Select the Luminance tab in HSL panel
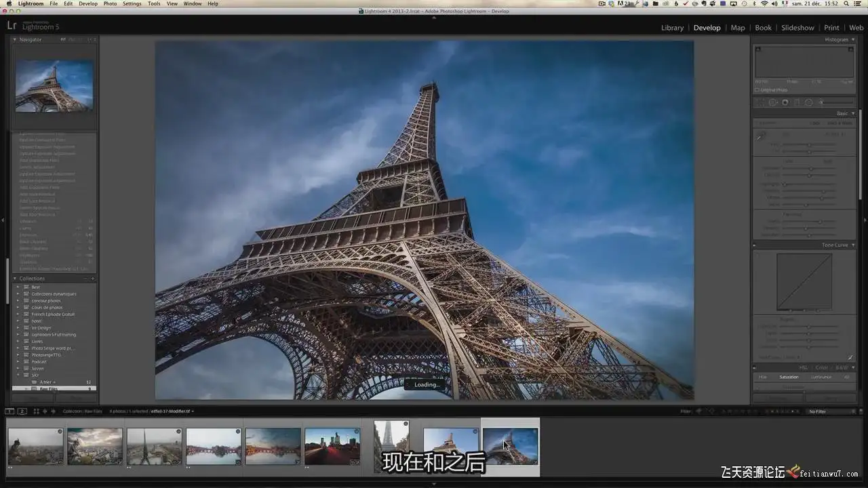Viewport: 868px width, 488px height. click(821, 377)
